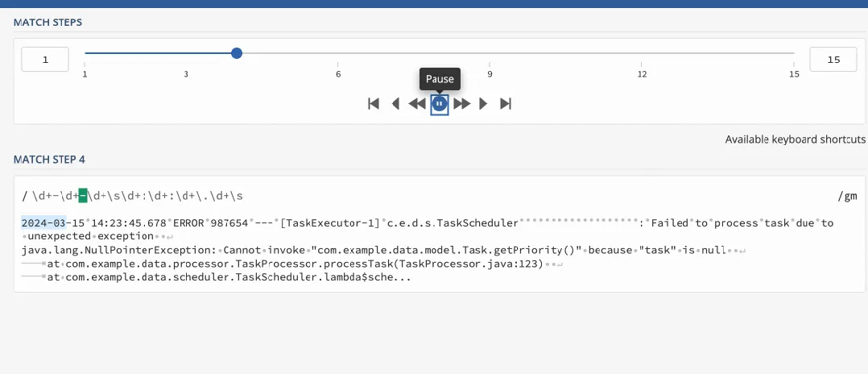Step back one match step

click(395, 103)
